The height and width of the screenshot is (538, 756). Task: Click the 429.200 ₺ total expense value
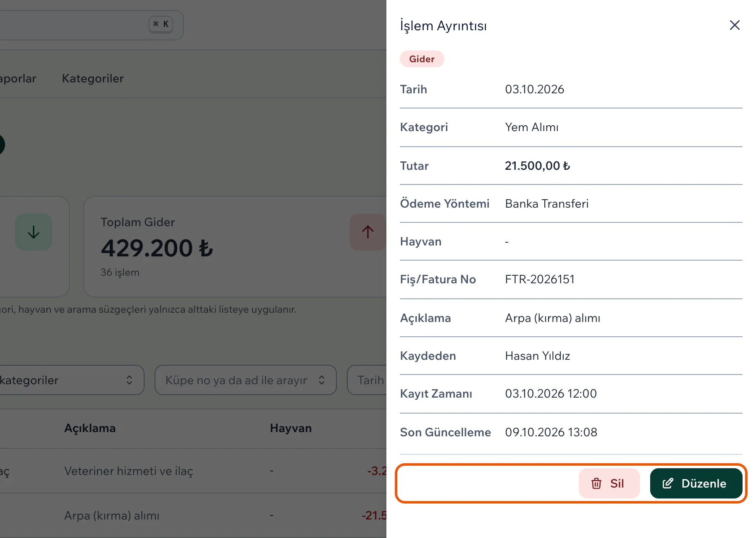pyautogui.click(x=157, y=248)
